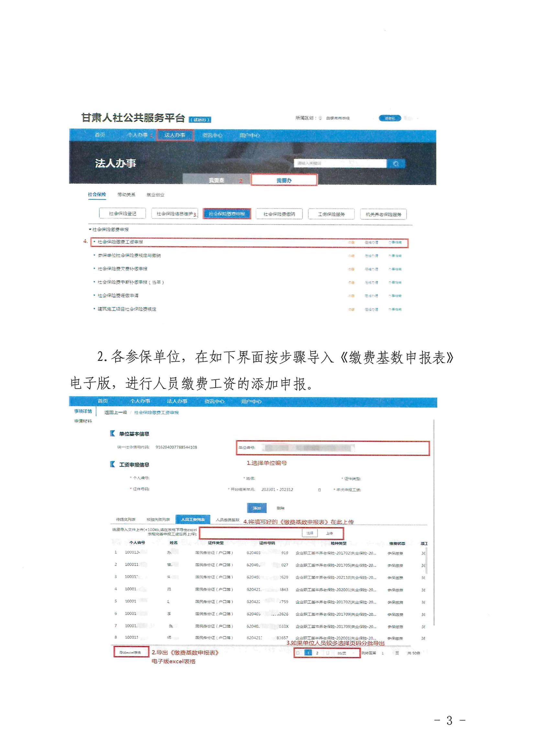Open 首页 in the wage form page nav bar
This screenshot has width=535, height=756.
point(103,401)
